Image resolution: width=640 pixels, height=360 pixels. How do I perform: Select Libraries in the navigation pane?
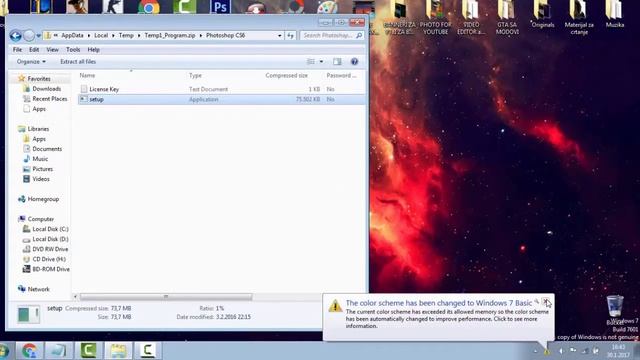[x=38, y=129]
